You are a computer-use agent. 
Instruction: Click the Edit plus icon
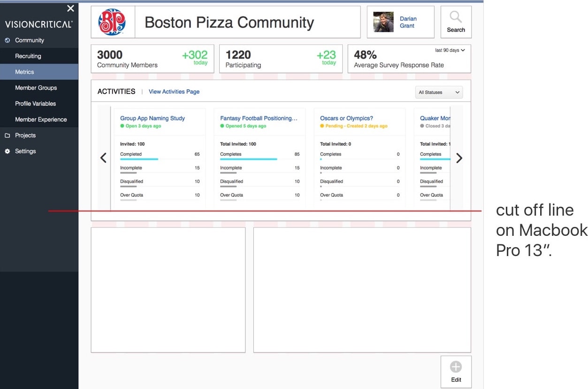pos(456,367)
